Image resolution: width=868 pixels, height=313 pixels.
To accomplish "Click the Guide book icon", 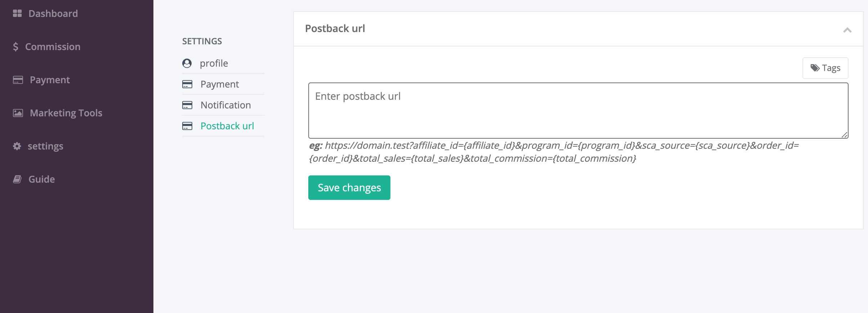I will (x=17, y=179).
